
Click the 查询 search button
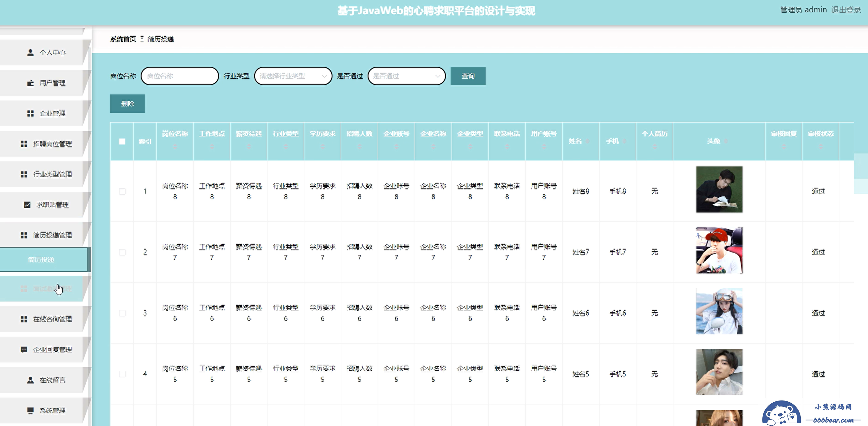pyautogui.click(x=468, y=76)
